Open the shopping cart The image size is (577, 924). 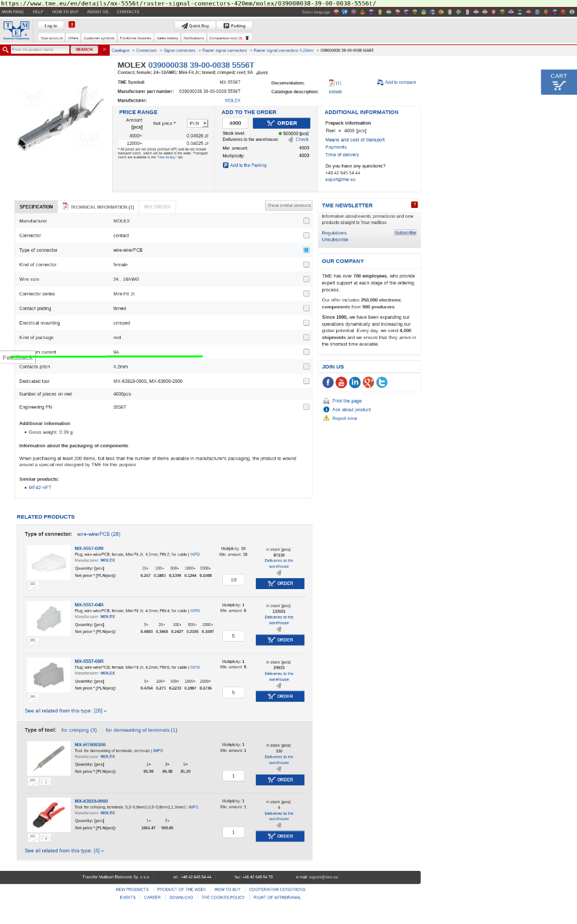coord(559,82)
